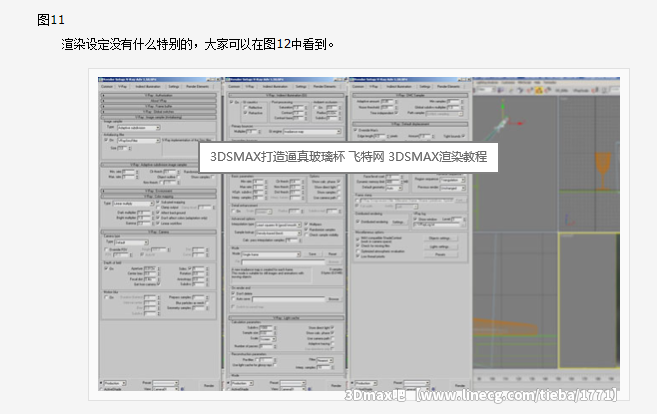Screen dimensions: 657x414
Task: Click the 图11 caption text
Action: pos(51,20)
